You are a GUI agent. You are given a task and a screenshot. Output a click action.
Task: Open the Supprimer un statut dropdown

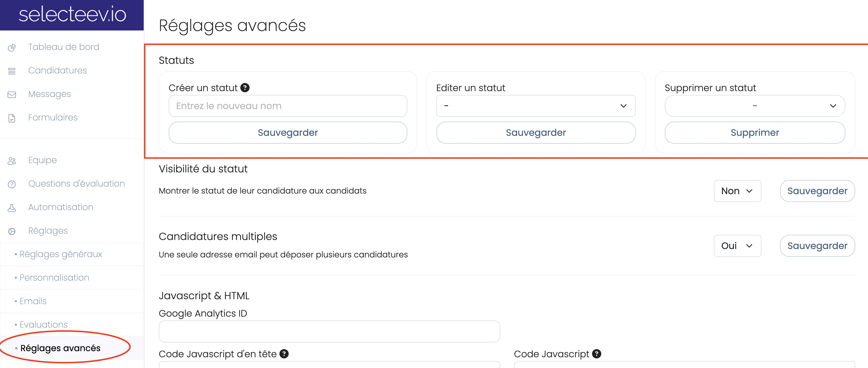coord(754,106)
